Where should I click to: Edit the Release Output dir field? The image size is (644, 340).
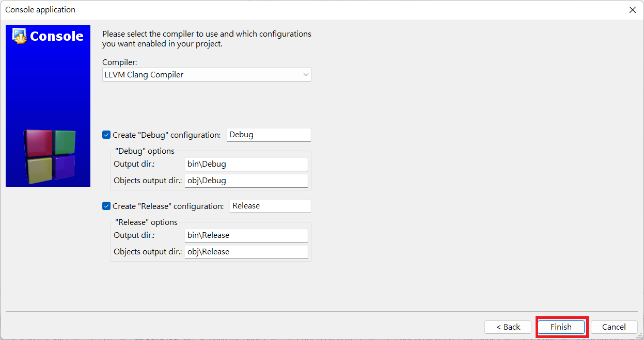246,235
